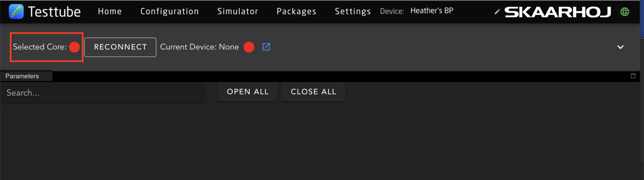
Task: Navigate to Packages
Action: 296,12
